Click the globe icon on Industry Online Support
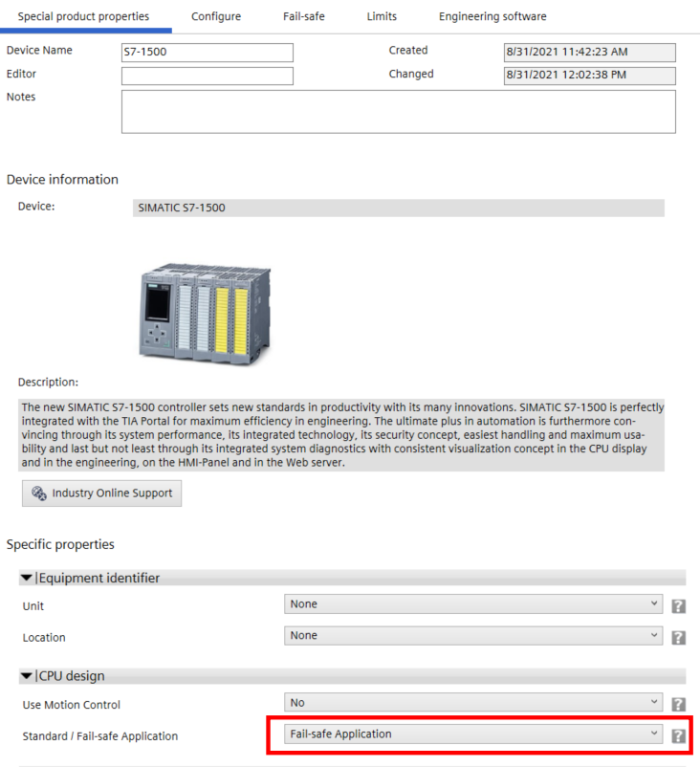 click(x=38, y=493)
